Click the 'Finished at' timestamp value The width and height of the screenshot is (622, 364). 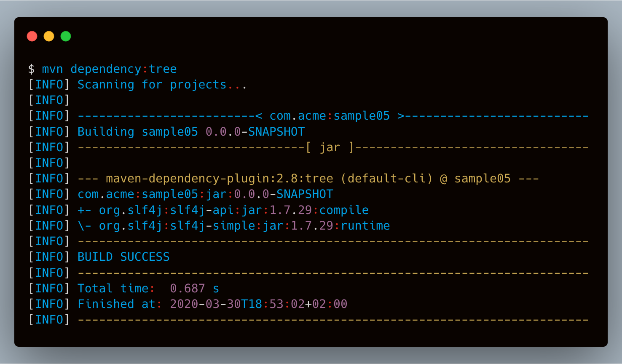point(258,304)
